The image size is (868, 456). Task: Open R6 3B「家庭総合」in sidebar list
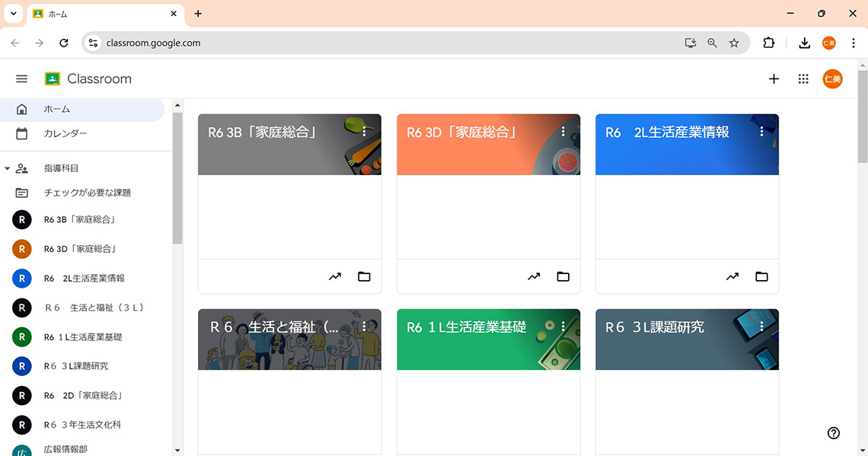click(x=83, y=220)
